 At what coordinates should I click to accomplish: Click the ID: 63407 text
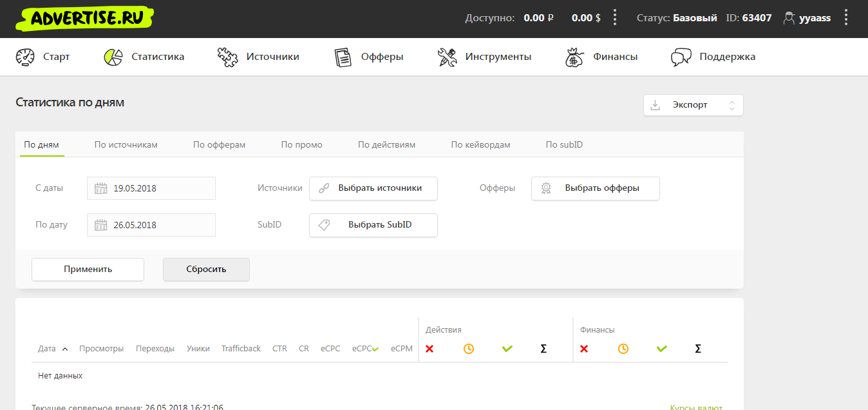tap(749, 18)
